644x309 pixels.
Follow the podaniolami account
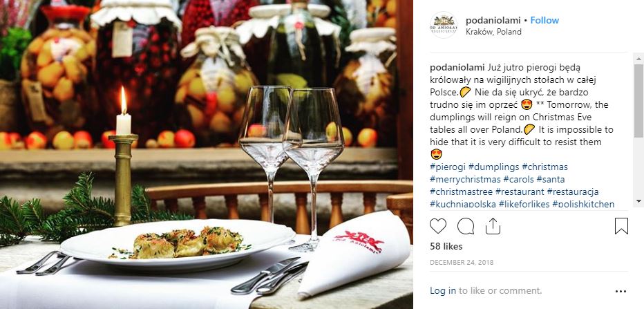544,20
